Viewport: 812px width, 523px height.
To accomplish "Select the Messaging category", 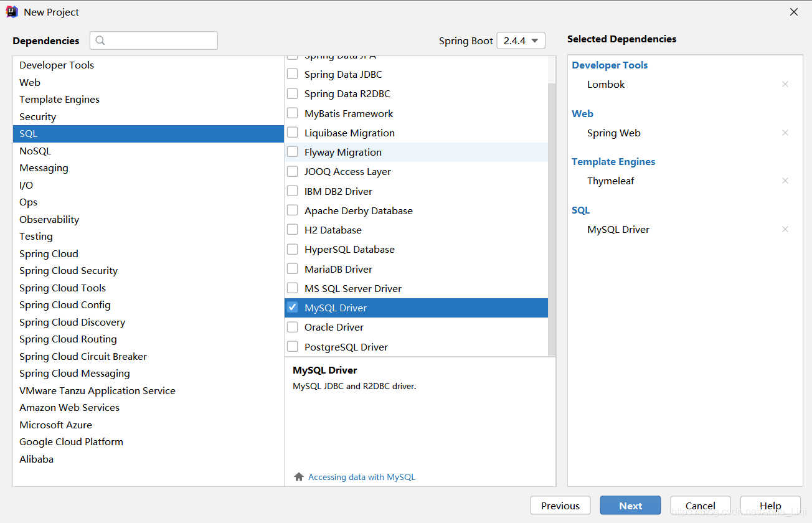I will [148, 168].
